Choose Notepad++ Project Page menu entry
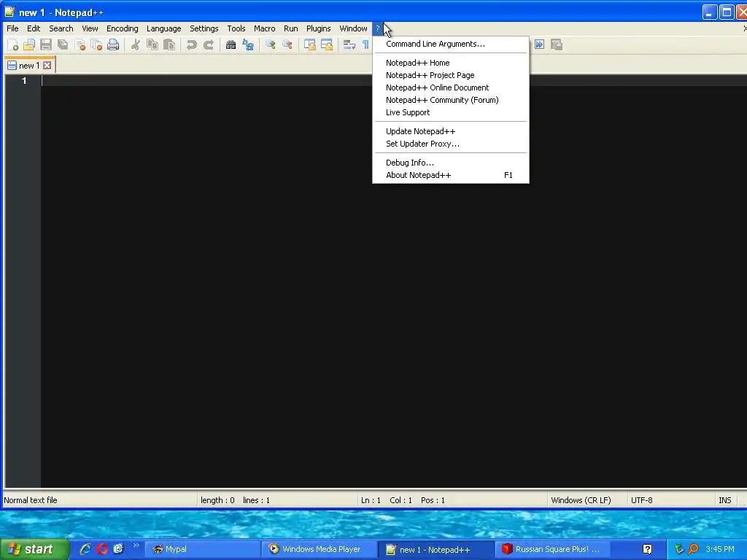This screenshot has height=560, width=747. pos(451,75)
